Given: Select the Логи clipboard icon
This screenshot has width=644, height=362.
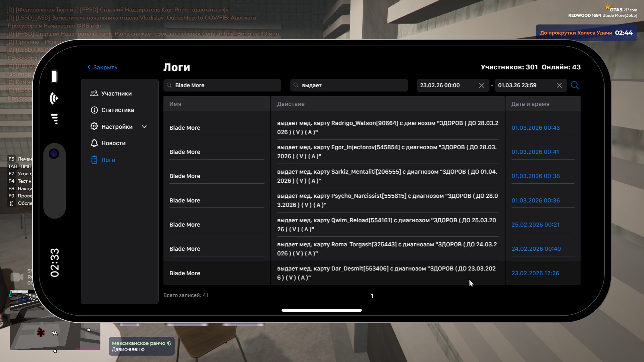Looking at the screenshot, I should (x=94, y=160).
